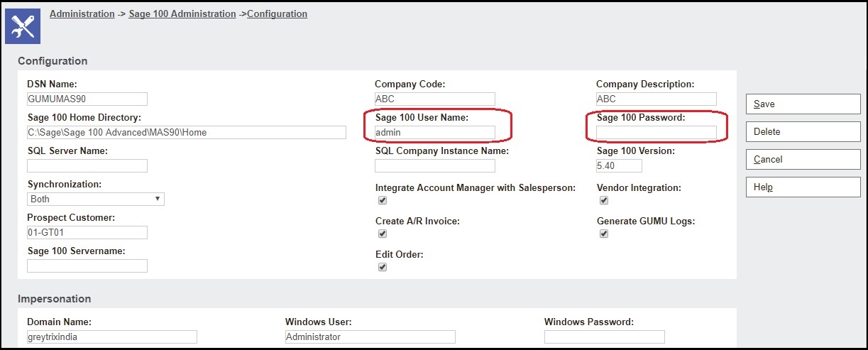The image size is (868, 350).
Task: Uncheck the Edit Order checkbox
Action: [x=383, y=267]
